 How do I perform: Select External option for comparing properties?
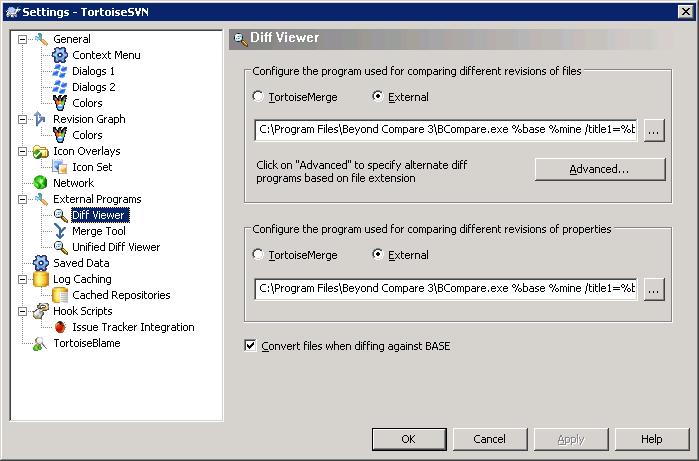(378, 255)
